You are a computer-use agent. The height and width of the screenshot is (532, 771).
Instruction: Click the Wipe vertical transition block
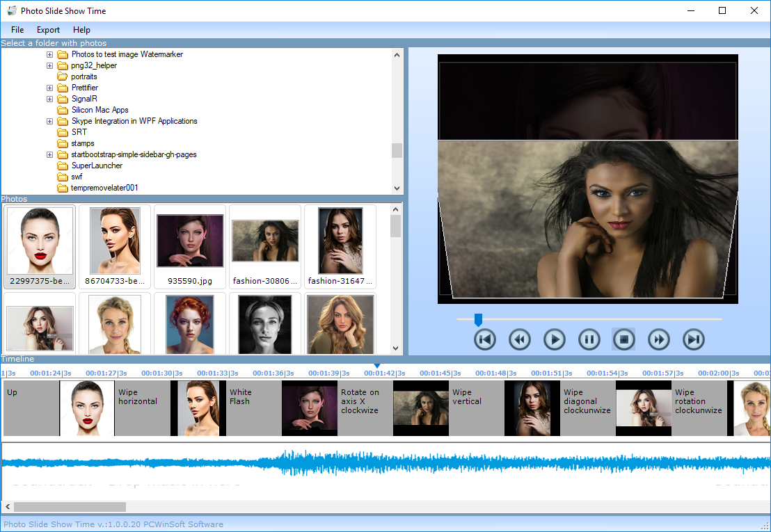tap(476, 408)
